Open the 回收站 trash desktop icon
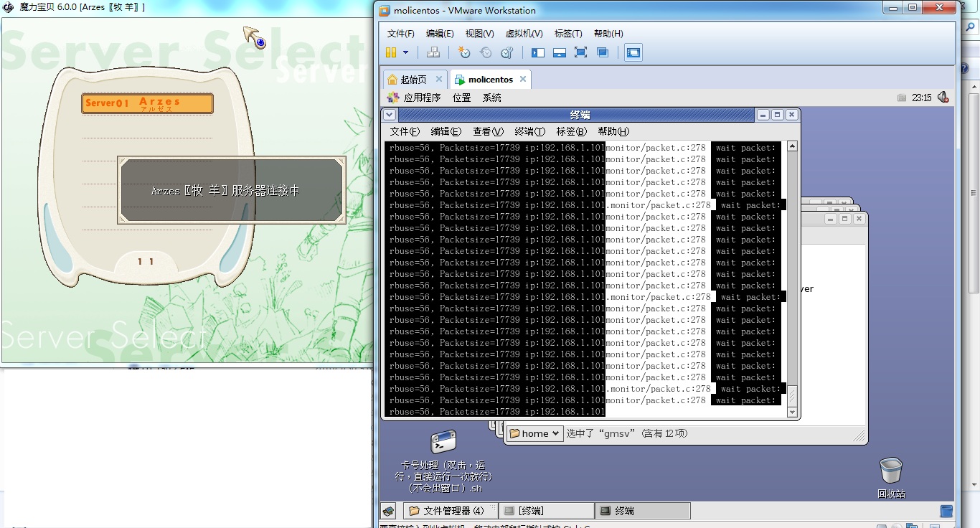The image size is (980, 528). [891, 471]
